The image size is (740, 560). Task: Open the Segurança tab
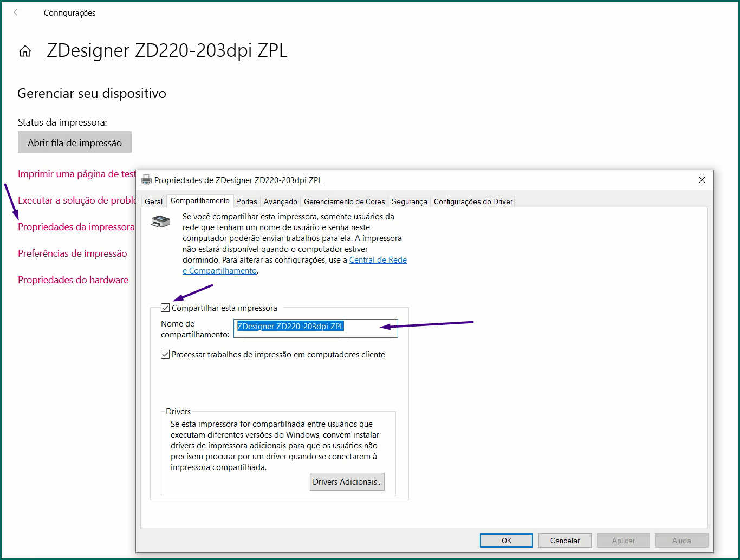[409, 201]
